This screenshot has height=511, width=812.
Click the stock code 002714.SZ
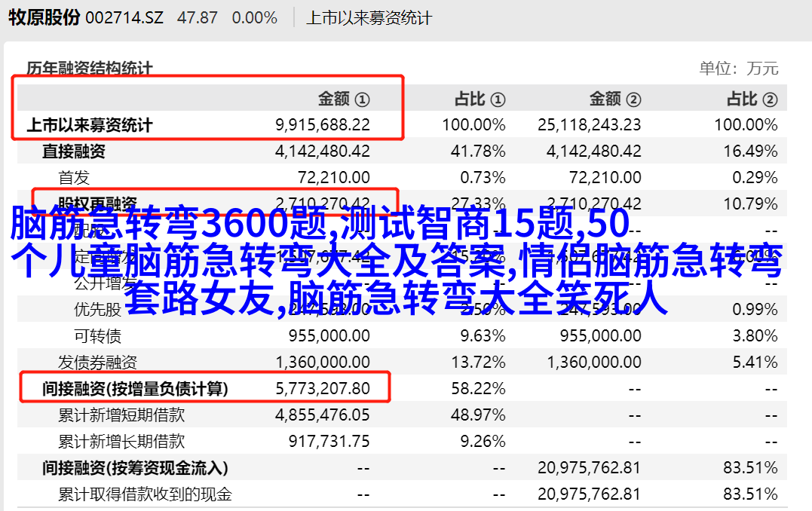click(x=124, y=17)
